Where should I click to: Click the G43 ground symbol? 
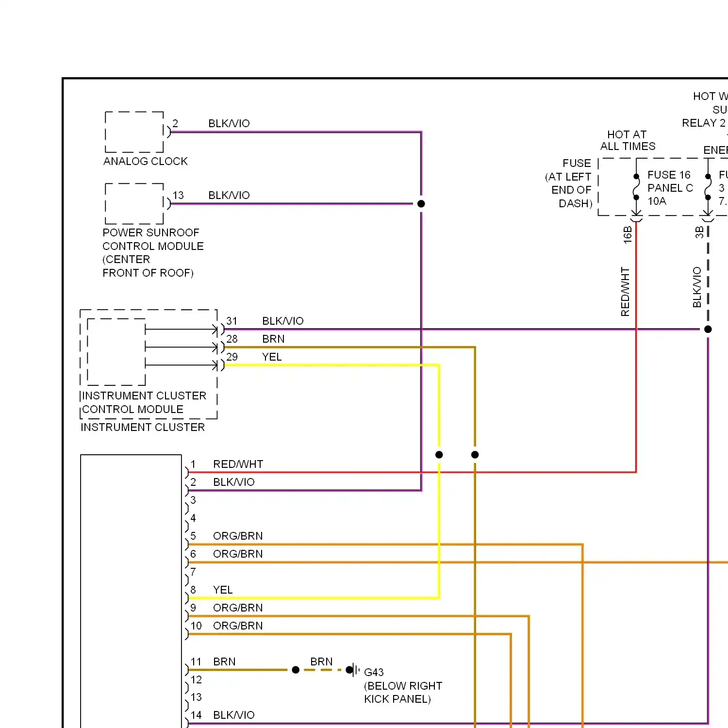[x=353, y=670]
